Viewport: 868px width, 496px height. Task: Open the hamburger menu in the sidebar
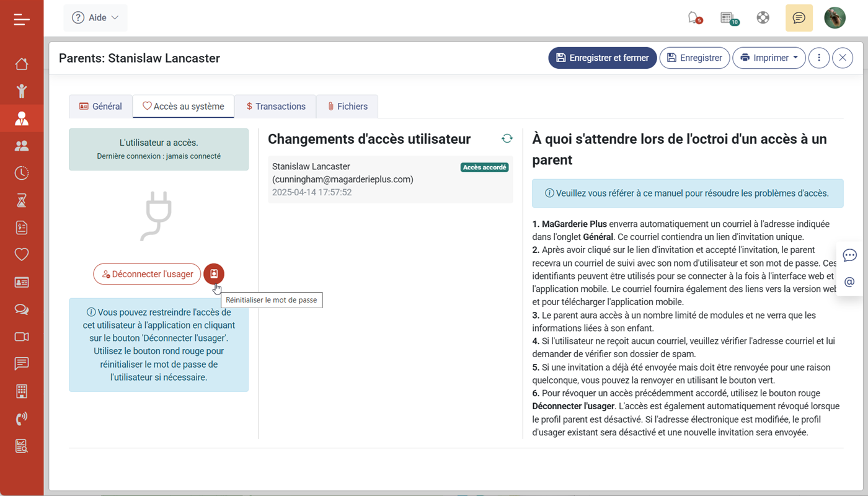[x=22, y=19]
